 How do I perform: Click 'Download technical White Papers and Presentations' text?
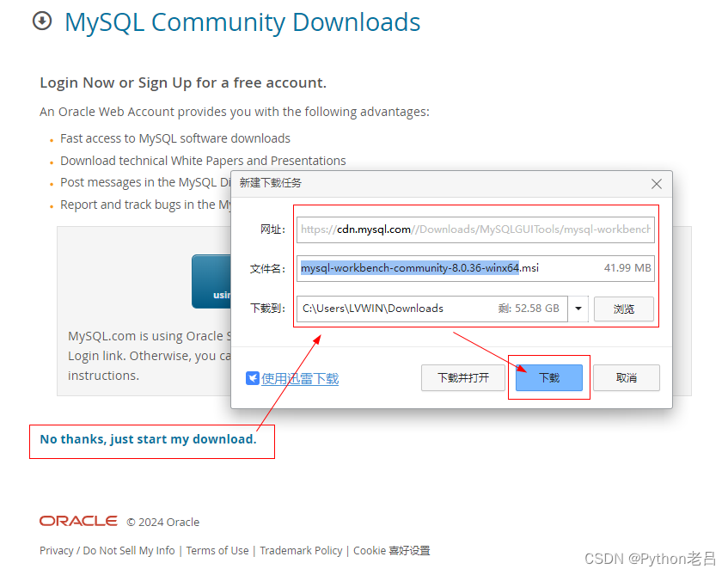point(203,161)
